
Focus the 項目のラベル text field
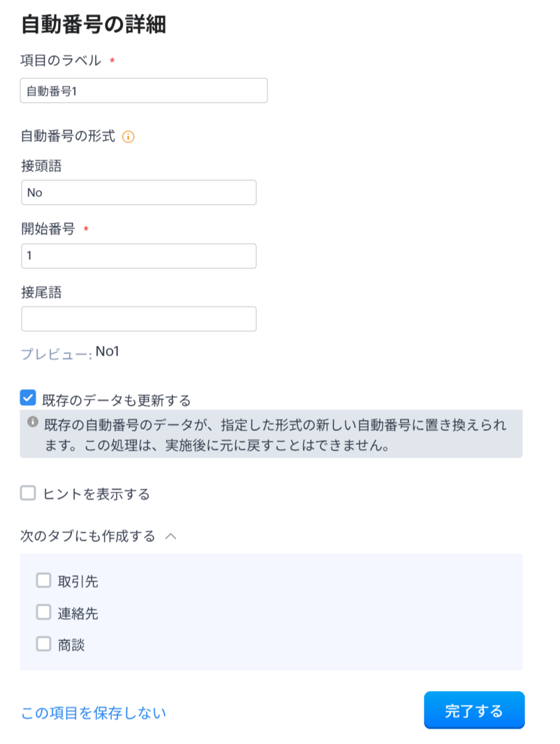[144, 91]
